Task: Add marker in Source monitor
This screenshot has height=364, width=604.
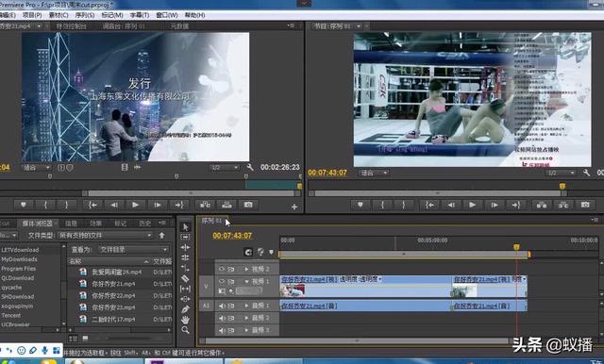Action: click(x=24, y=205)
